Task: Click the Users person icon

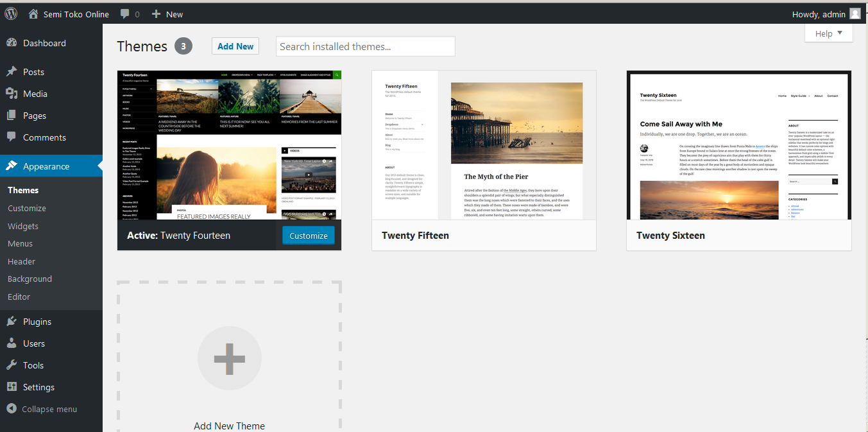Action: tap(12, 343)
